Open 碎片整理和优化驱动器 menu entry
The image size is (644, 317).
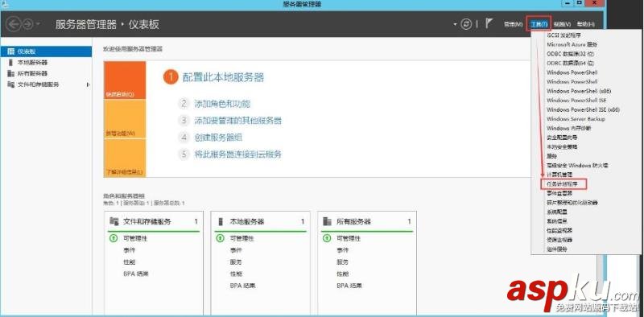click(572, 203)
